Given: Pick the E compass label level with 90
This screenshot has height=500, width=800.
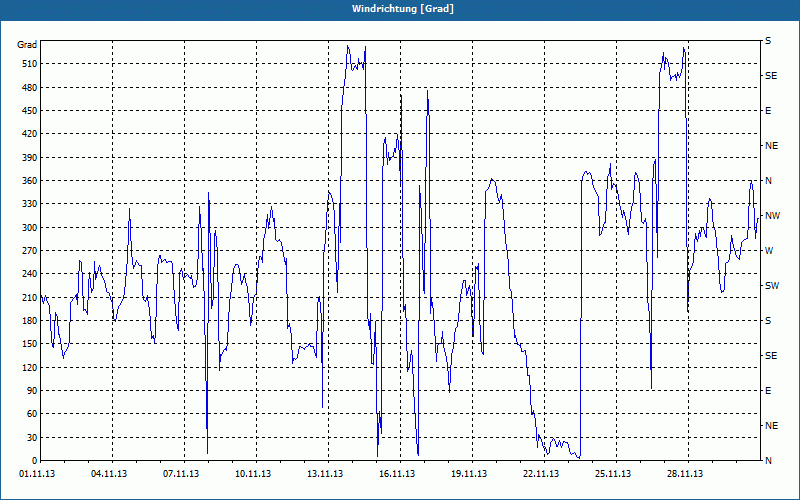Looking at the screenshot, I should pyautogui.click(x=768, y=391).
